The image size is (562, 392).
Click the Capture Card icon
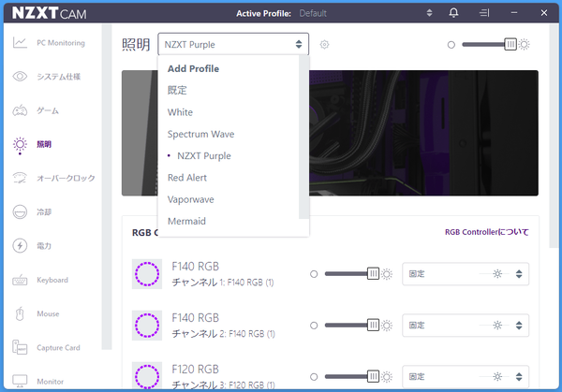pos(20,347)
